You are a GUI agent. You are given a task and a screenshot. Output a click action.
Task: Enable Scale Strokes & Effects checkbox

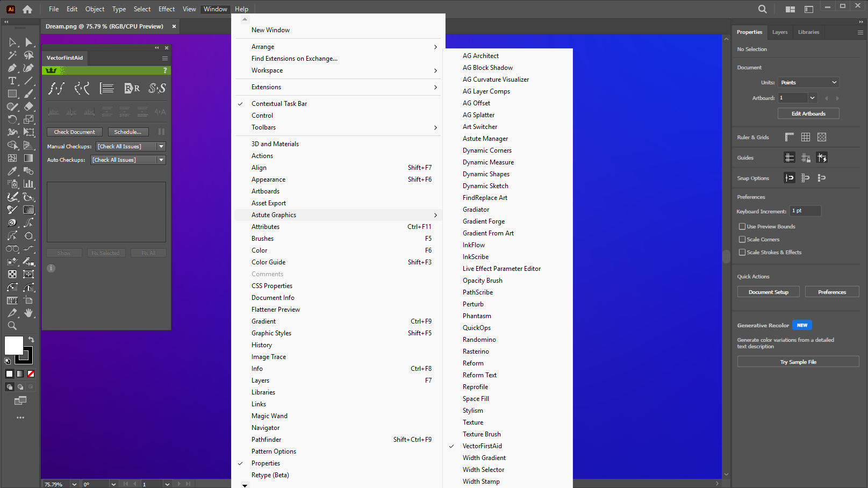point(742,253)
